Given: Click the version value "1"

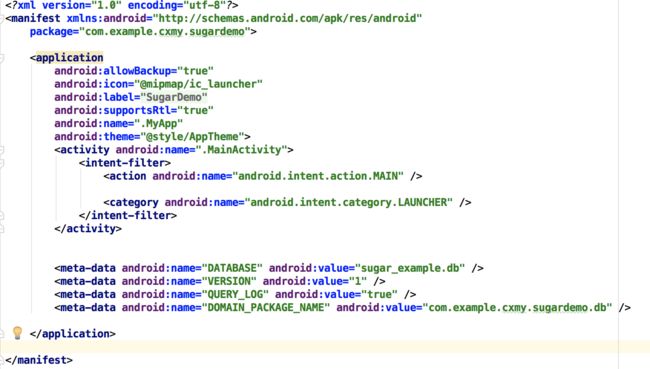Looking at the screenshot, I should click(359, 282).
